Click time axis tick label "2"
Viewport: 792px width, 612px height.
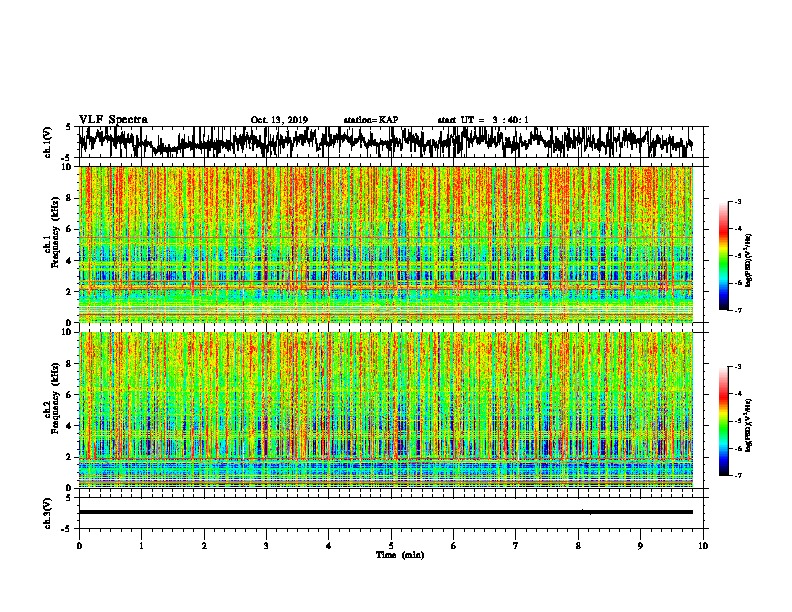click(x=204, y=546)
